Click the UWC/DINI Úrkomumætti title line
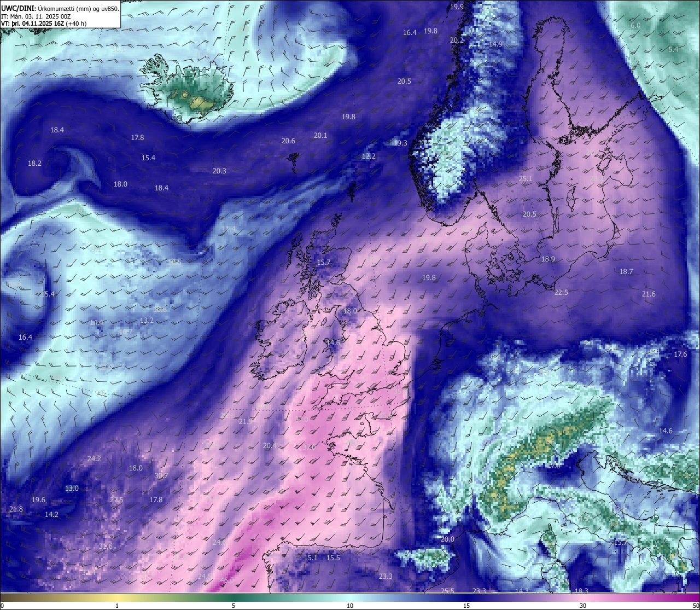This screenshot has height=610, width=700. (x=60, y=8)
